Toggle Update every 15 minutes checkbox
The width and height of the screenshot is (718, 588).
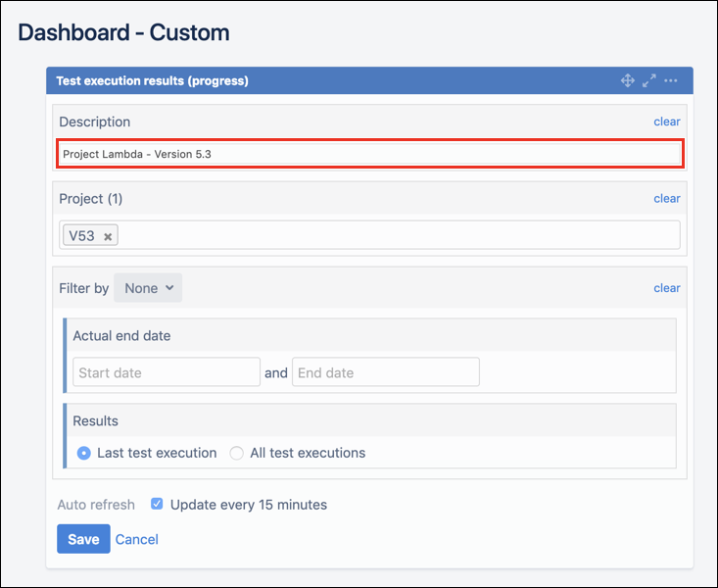tap(157, 504)
